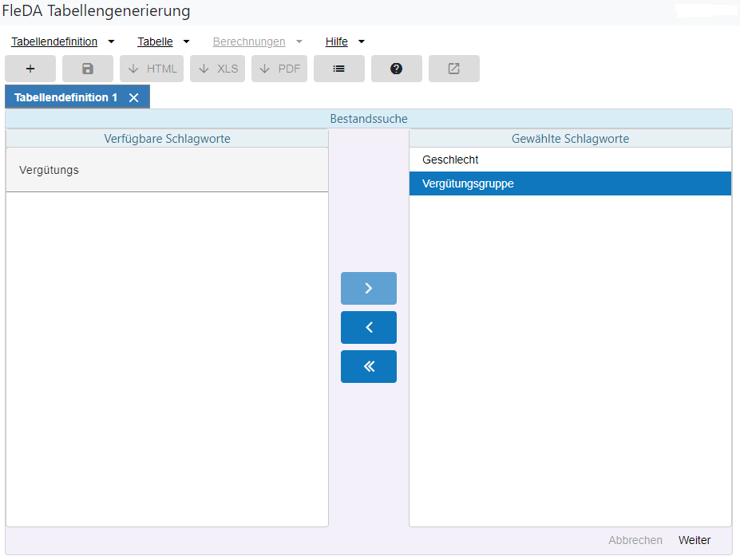Open help with question mark icon
Viewport: 740px width, 560px height.
click(x=397, y=69)
